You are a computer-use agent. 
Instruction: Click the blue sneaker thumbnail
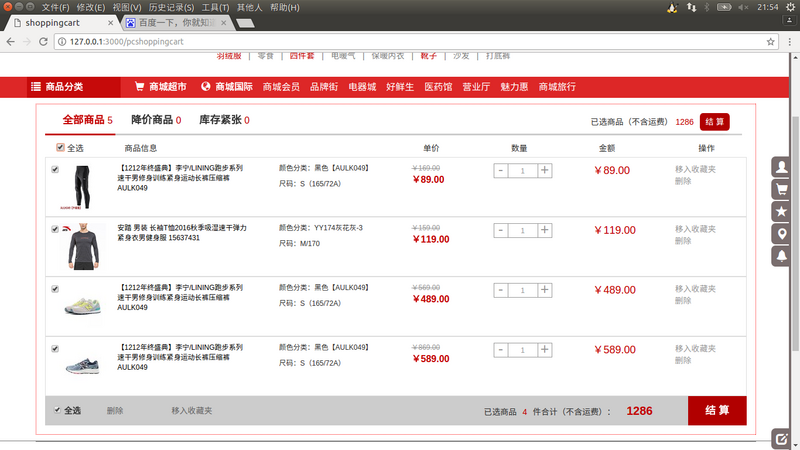[83, 366]
